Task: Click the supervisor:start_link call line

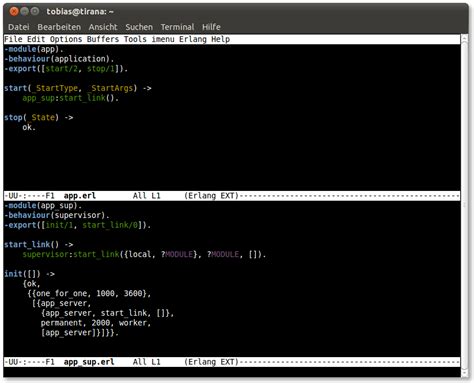Action: pos(144,255)
